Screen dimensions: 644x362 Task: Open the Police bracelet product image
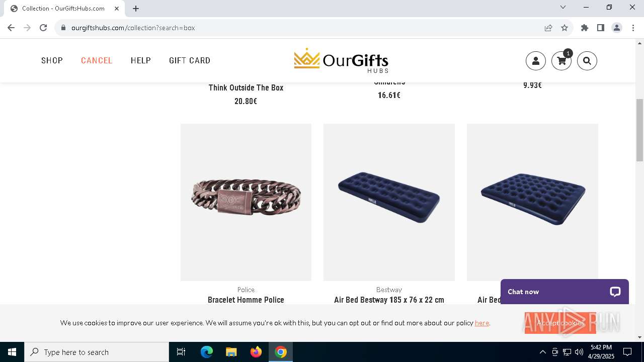(x=246, y=202)
